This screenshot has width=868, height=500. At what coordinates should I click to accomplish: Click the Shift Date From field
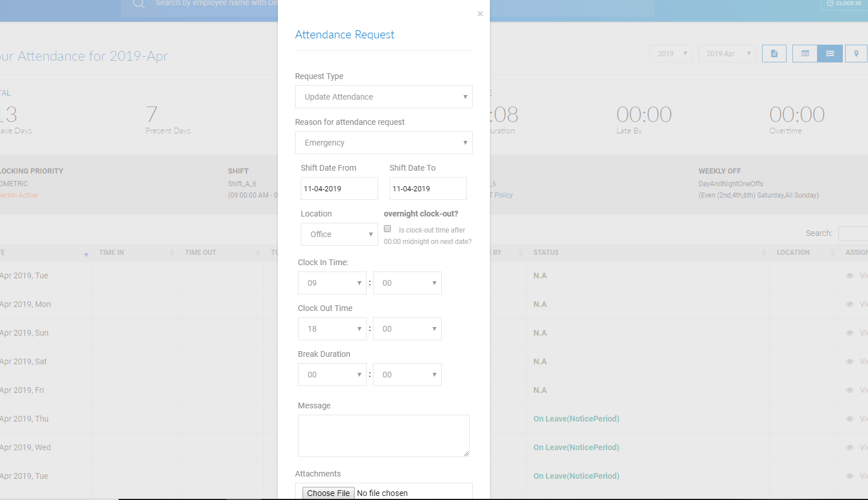pos(339,188)
